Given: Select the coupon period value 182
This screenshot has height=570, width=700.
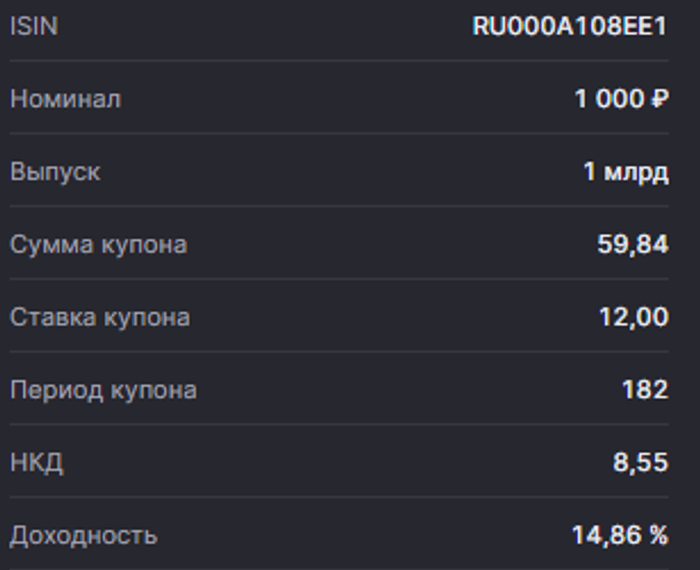Looking at the screenshot, I should tap(644, 389).
